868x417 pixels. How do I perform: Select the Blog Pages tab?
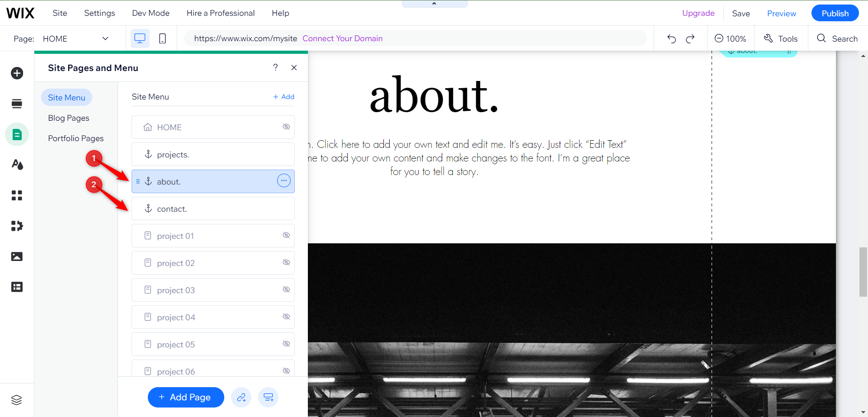click(x=69, y=118)
